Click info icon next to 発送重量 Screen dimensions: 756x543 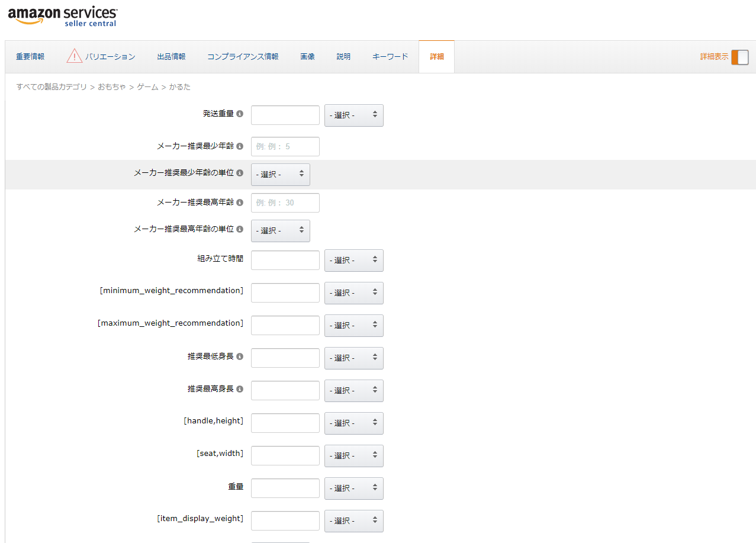pyautogui.click(x=240, y=114)
